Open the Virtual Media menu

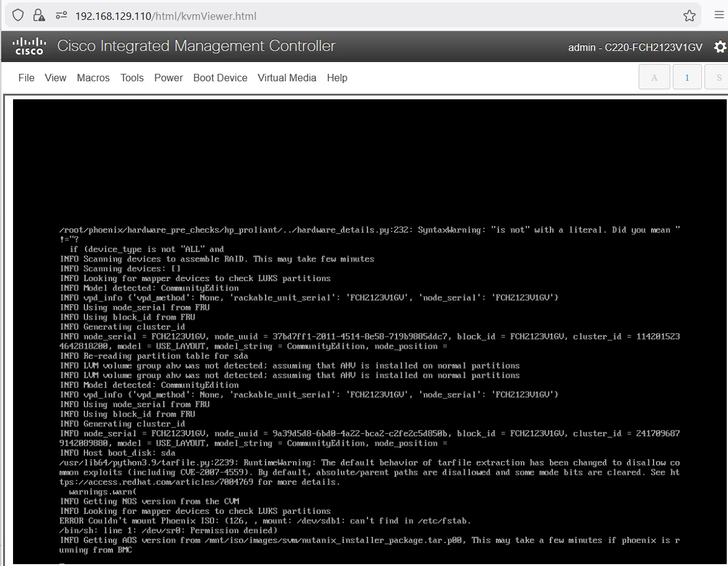pos(287,78)
